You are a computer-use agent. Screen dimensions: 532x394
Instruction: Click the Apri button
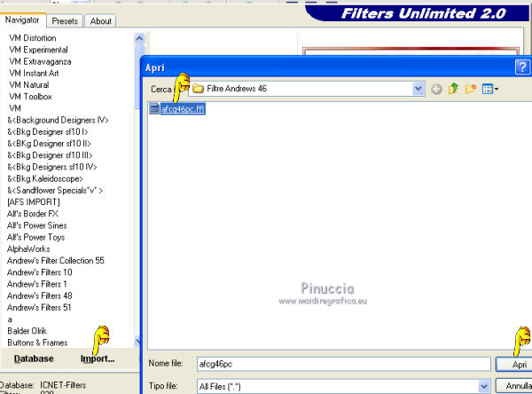tap(513, 365)
